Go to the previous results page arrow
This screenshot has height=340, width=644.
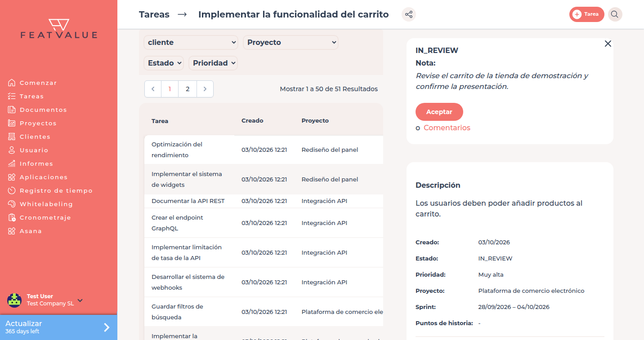(x=153, y=89)
